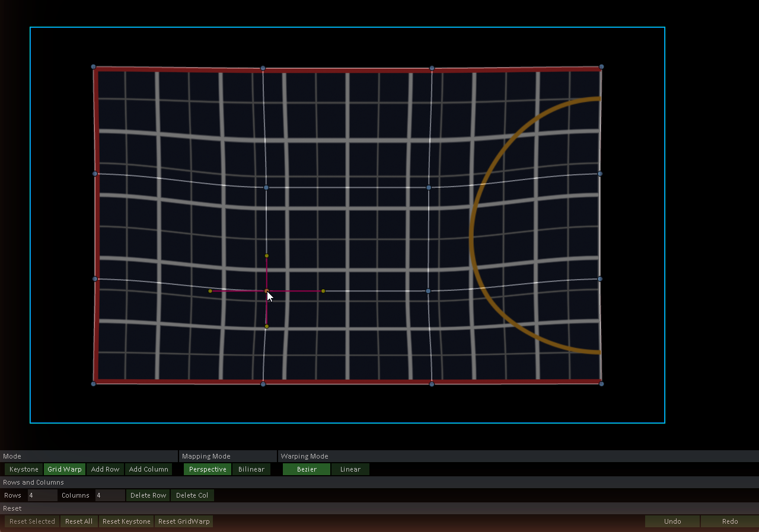Select the right control point on the bottom edge
759x532 pixels.
[x=432, y=384]
